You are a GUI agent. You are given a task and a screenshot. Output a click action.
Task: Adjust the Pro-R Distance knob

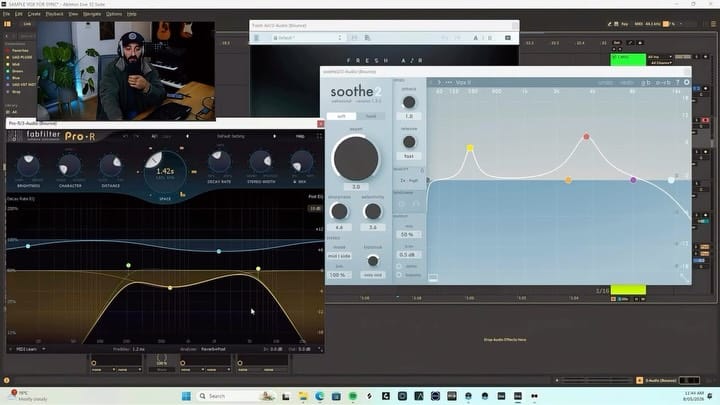[111, 166]
